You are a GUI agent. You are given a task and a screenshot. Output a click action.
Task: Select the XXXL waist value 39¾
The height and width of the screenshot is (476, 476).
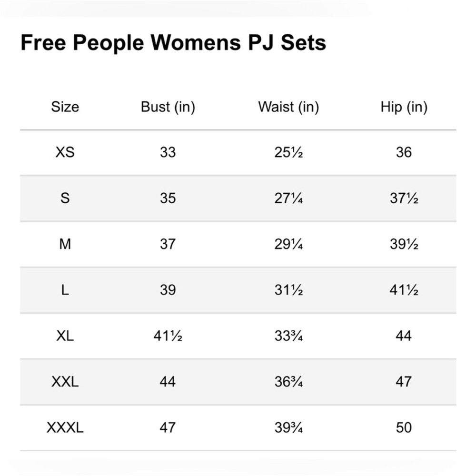[288, 428]
